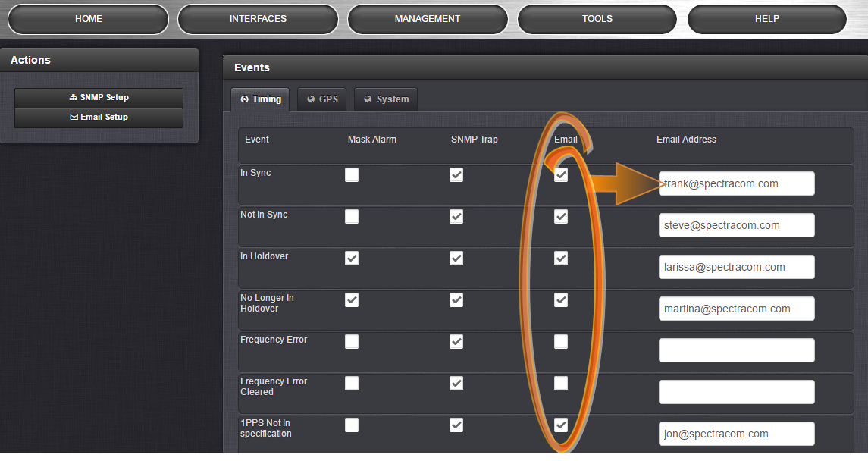Click the larissa@spectracom.com email field
Viewport: 868px width, 461px height.
coord(736,268)
